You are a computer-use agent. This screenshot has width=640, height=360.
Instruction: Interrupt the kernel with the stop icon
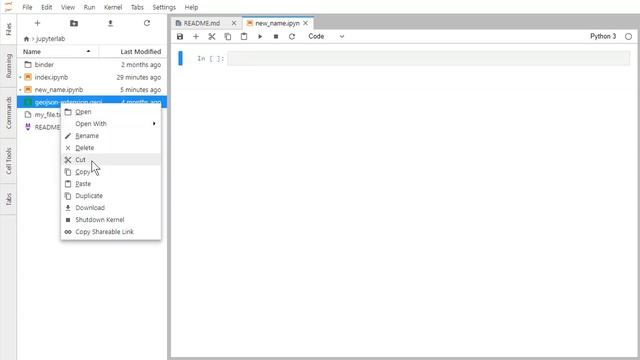point(276,36)
